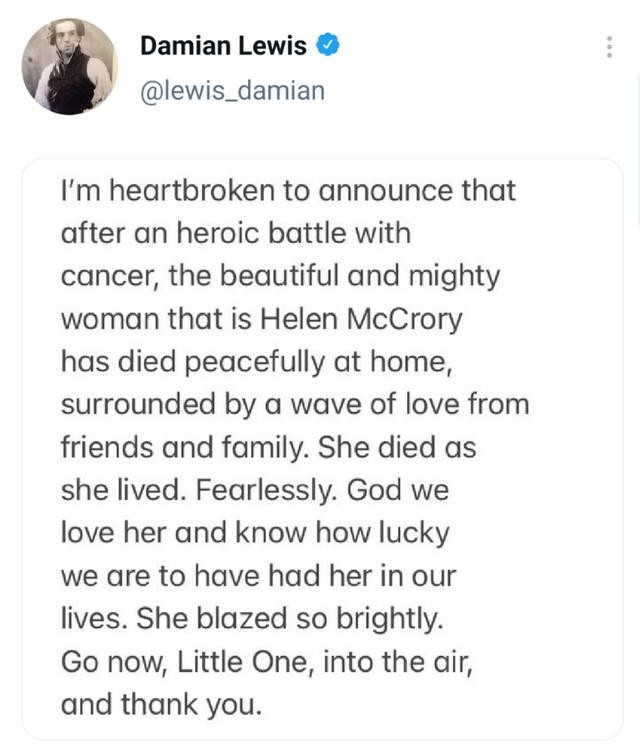Select the line "has died peacefully at home,"
The height and width of the screenshot is (753, 640).
pyautogui.click(x=258, y=362)
